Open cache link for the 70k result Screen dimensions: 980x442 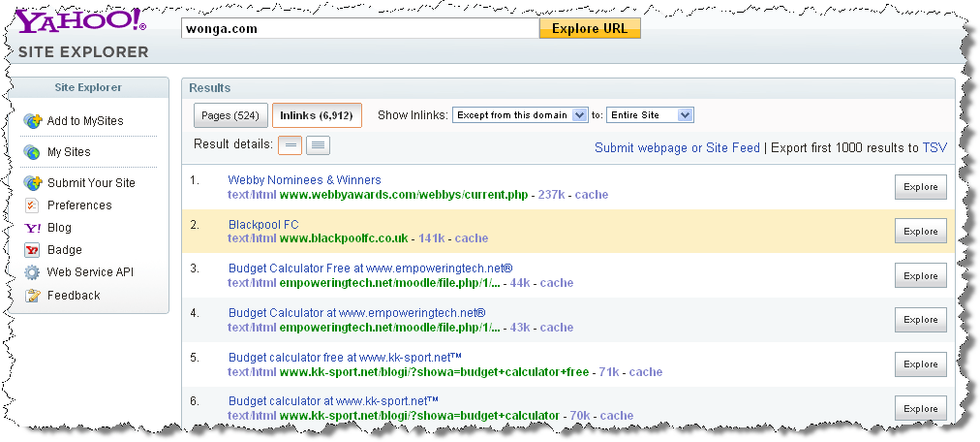(616, 415)
